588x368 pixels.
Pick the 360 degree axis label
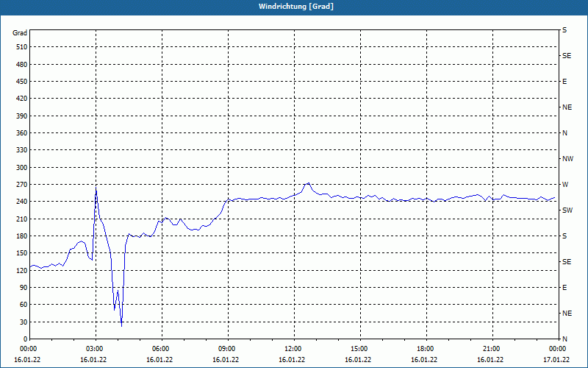tap(22, 133)
